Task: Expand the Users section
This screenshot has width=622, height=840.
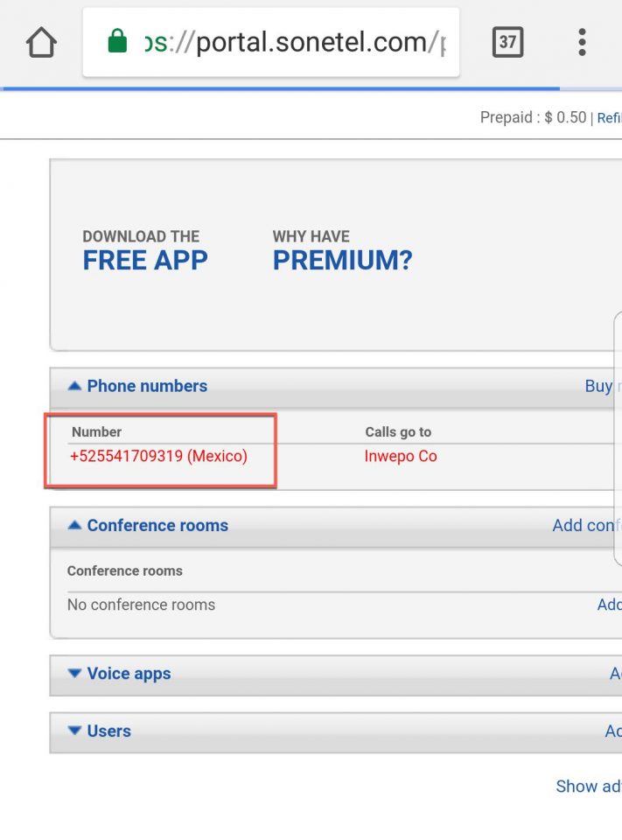Action: pyautogui.click(x=99, y=731)
